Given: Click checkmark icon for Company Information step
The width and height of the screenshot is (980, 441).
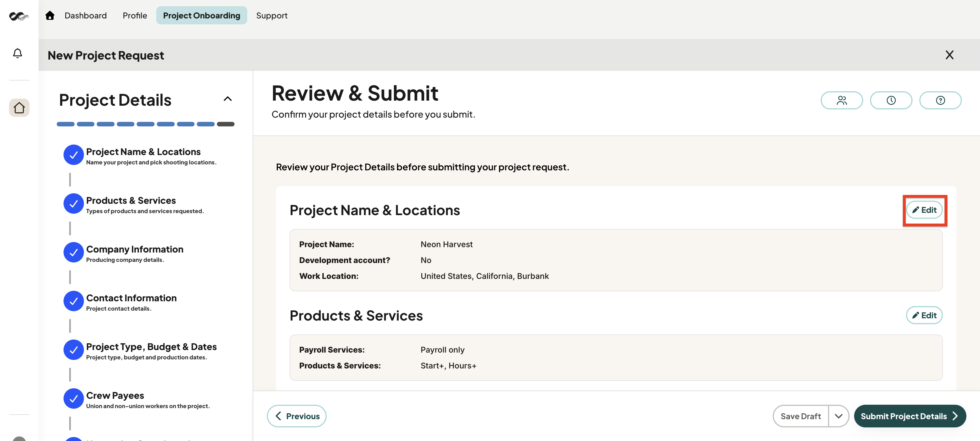Looking at the screenshot, I should [74, 252].
